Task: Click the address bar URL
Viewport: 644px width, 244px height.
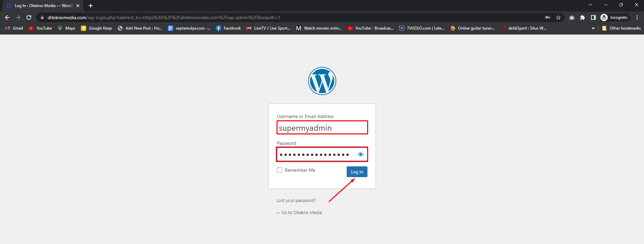Action: (x=164, y=17)
